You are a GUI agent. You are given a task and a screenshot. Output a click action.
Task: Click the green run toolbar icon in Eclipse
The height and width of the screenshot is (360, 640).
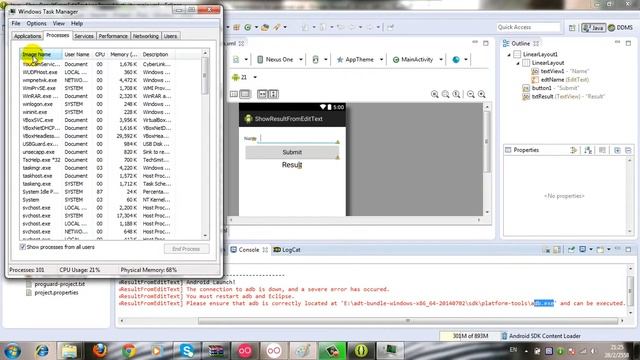(248, 27)
